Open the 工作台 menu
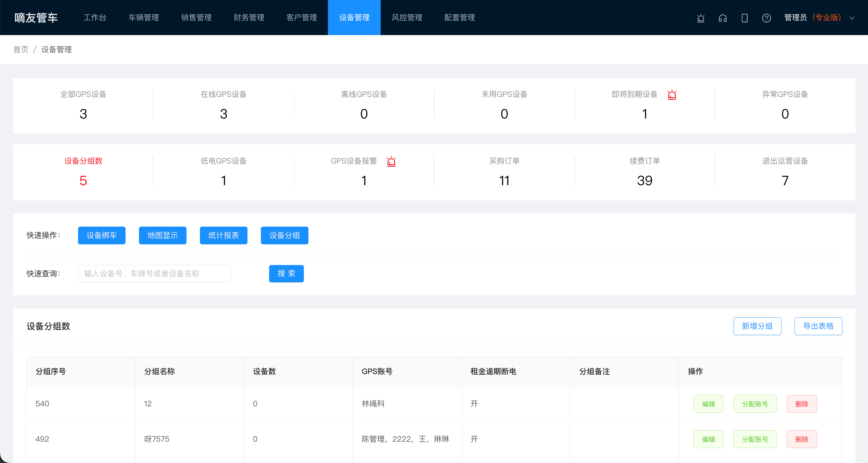 [95, 17]
